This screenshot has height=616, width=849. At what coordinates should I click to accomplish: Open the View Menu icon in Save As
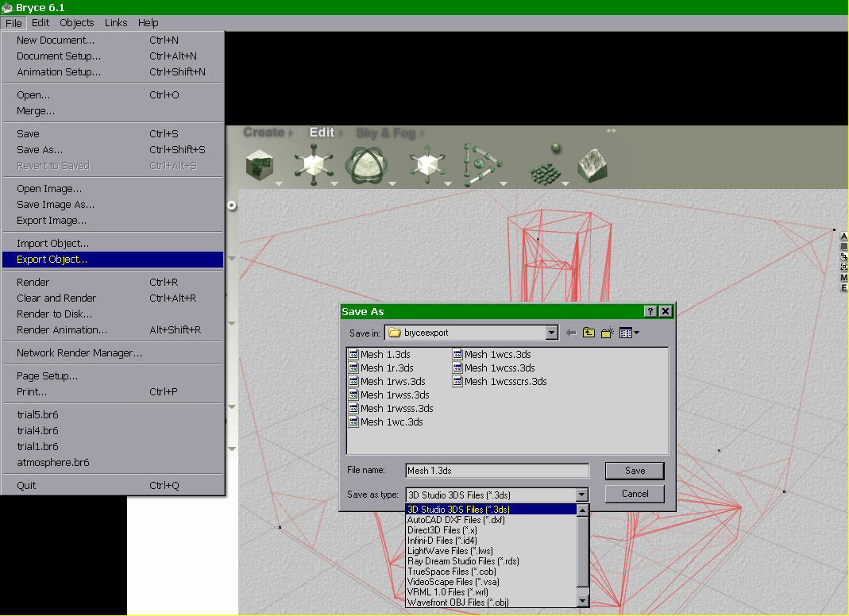(629, 333)
